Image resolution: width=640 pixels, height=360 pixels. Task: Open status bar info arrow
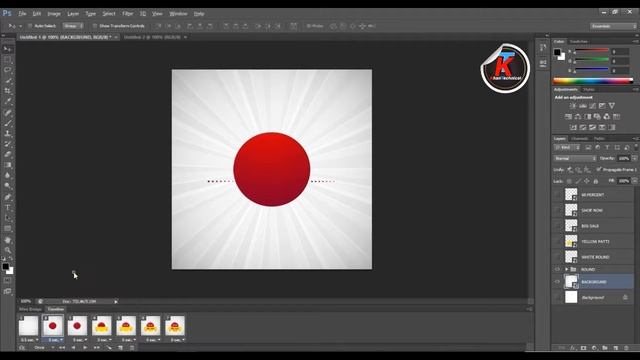116,302
